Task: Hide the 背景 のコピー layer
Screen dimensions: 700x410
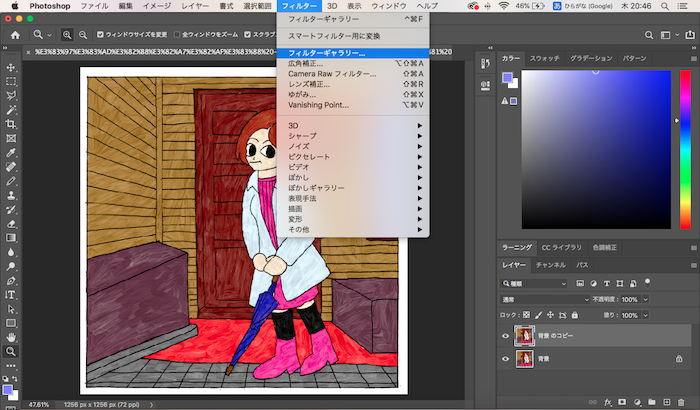Action: (x=505, y=336)
